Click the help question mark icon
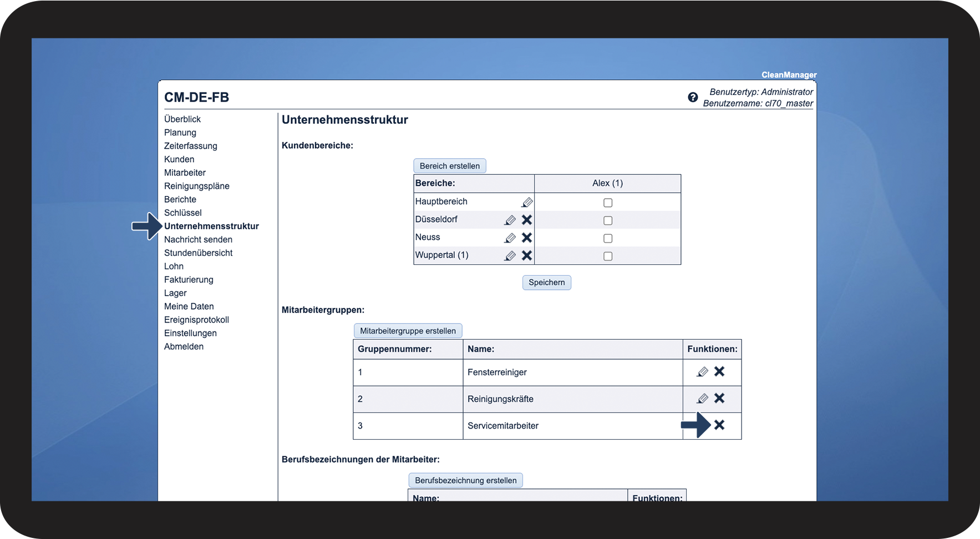Image resolution: width=980 pixels, height=539 pixels. [693, 98]
